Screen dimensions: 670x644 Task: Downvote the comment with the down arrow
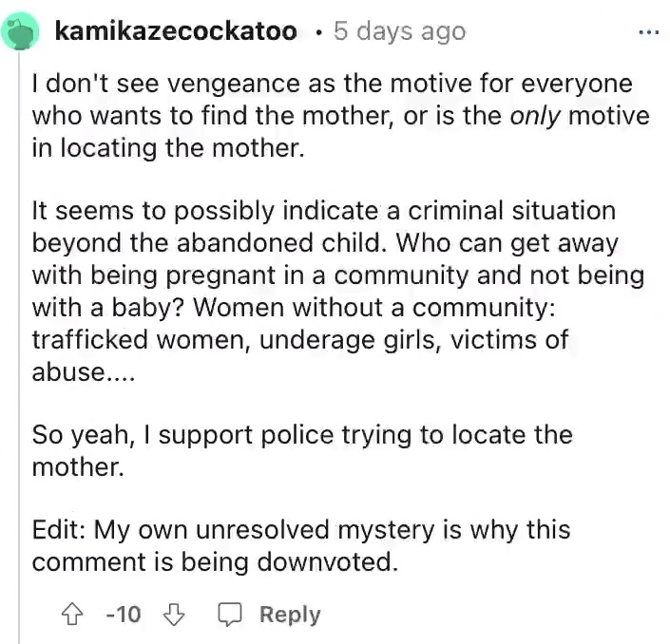tap(174, 615)
